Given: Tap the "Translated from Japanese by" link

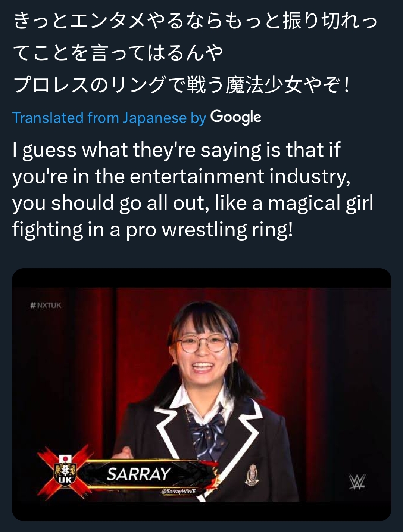Looking at the screenshot, I should pyautogui.click(x=109, y=118).
